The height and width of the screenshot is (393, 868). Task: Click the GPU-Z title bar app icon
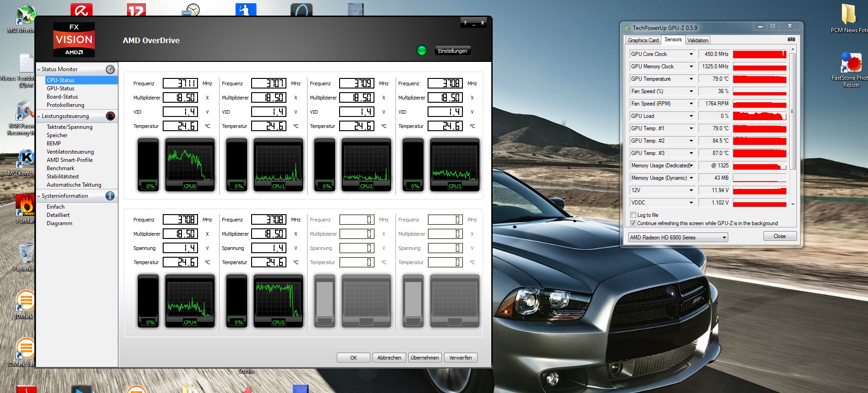(627, 28)
